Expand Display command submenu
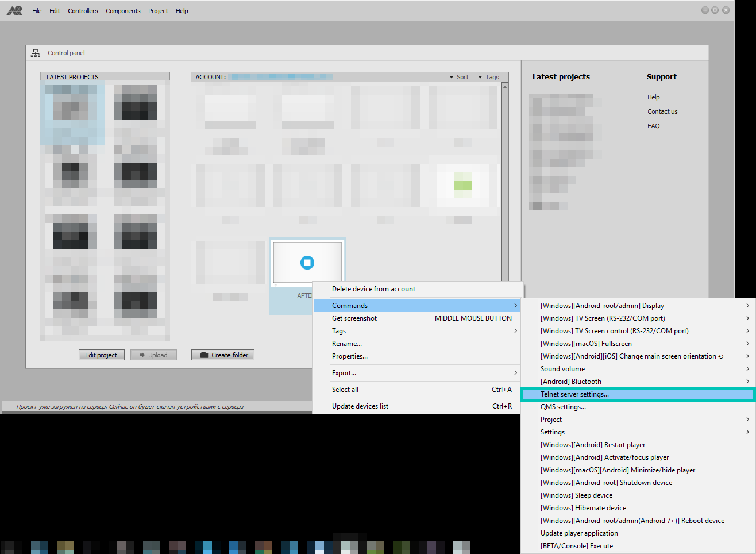Screen dimensions: 756x554 point(747,306)
